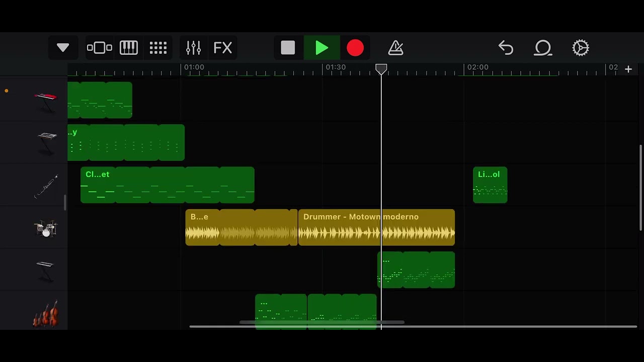Add song section with plus button
The image size is (644, 362).
click(x=628, y=69)
